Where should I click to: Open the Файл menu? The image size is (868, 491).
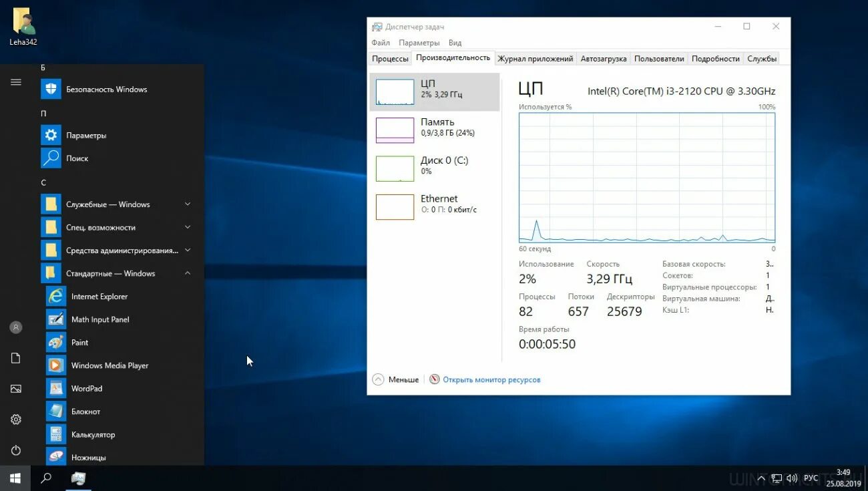[x=381, y=43]
